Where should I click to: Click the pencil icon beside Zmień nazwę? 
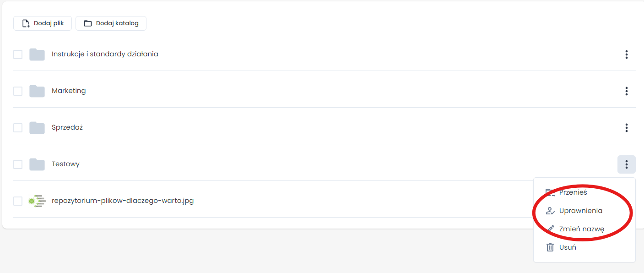tap(550, 229)
